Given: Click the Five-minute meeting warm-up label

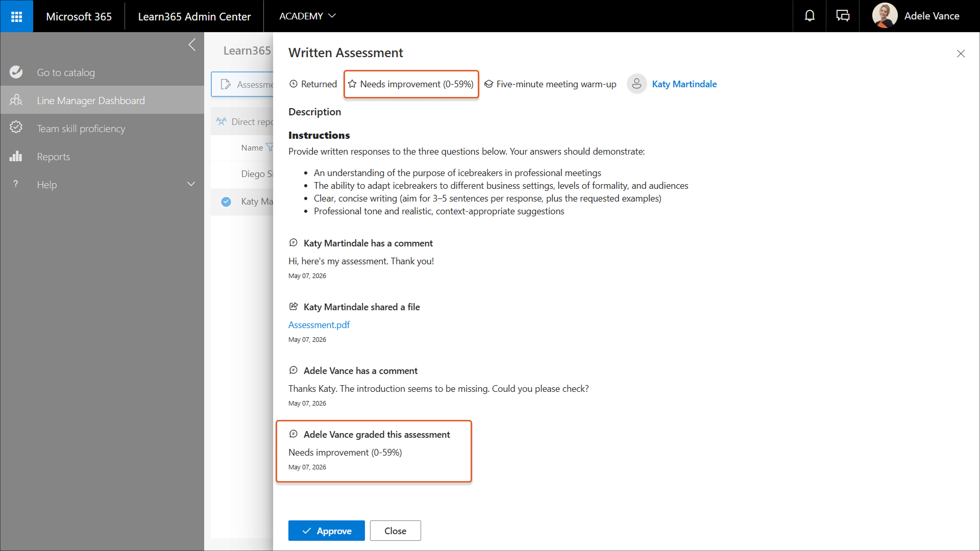Looking at the screenshot, I should coord(556,84).
